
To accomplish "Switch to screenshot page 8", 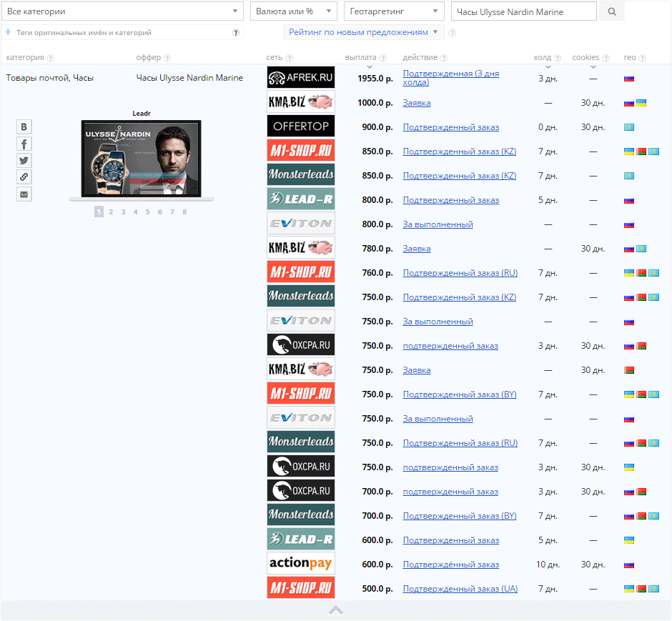I will click(x=184, y=212).
